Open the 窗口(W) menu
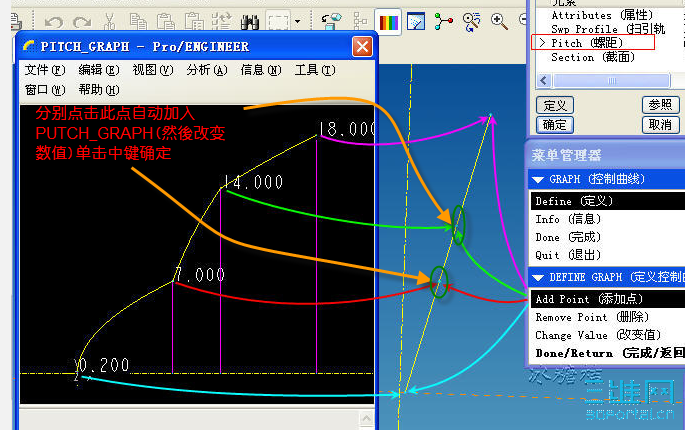The image size is (685, 430). (45, 90)
